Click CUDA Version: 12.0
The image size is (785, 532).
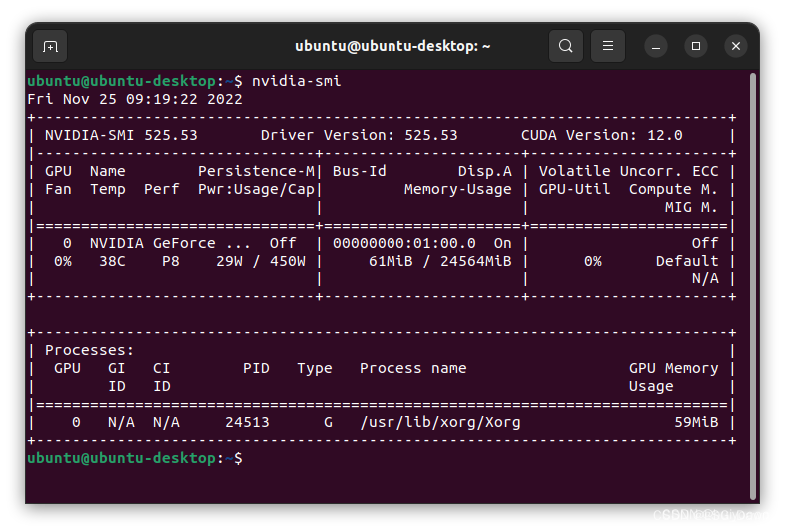[602, 135]
